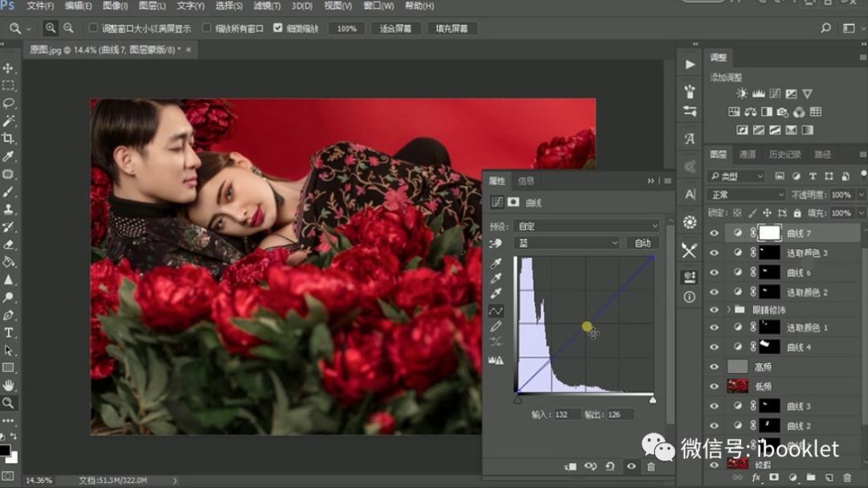The image size is (868, 488).
Task: Open the 预设 preset dropdown
Action: tap(585, 226)
